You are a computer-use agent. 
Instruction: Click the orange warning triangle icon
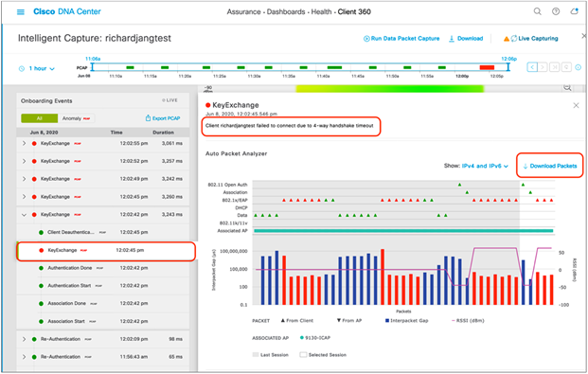pyautogui.click(x=507, y=39)
